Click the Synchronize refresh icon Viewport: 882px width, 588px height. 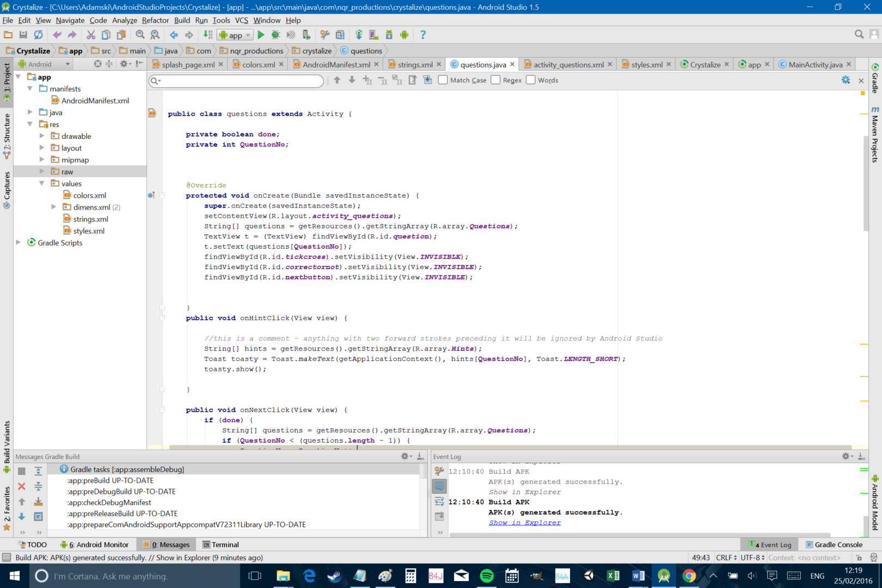pos(38,35)
